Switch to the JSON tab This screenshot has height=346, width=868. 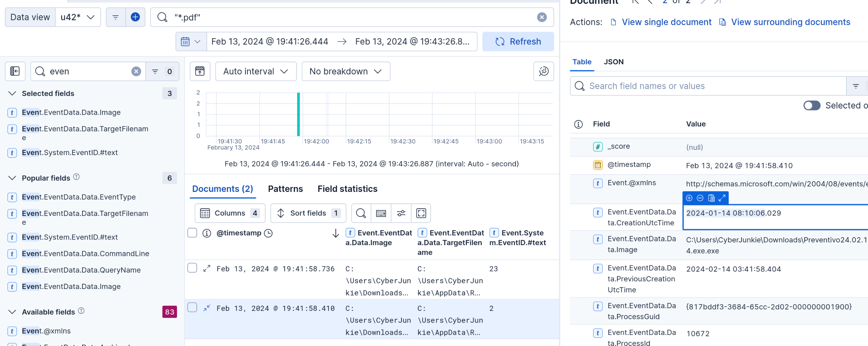614,62
